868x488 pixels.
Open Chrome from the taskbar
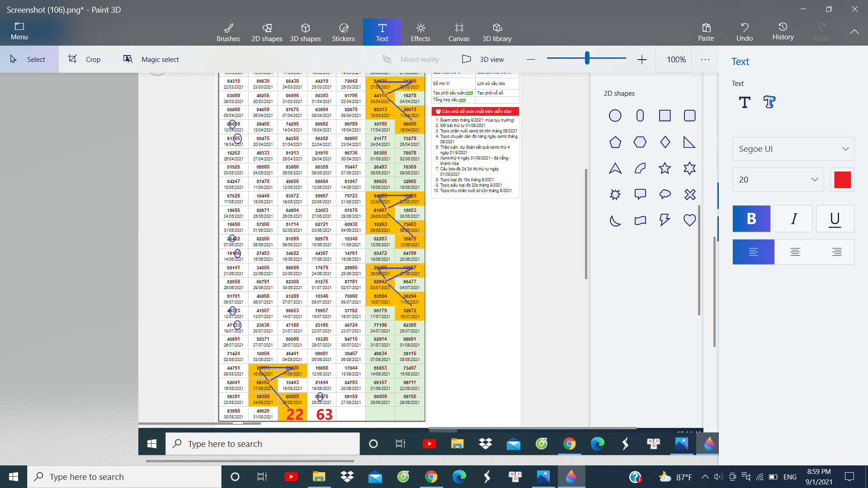[x=431, y=477]
